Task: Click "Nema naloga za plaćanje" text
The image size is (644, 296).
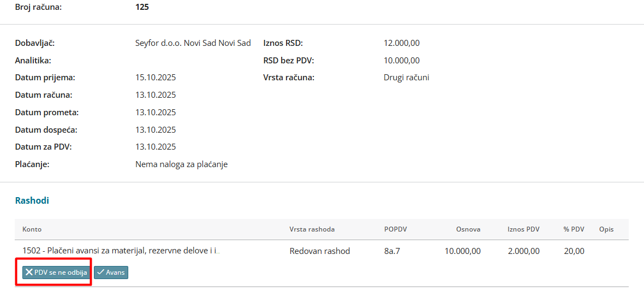Action: tap(181, 164)
